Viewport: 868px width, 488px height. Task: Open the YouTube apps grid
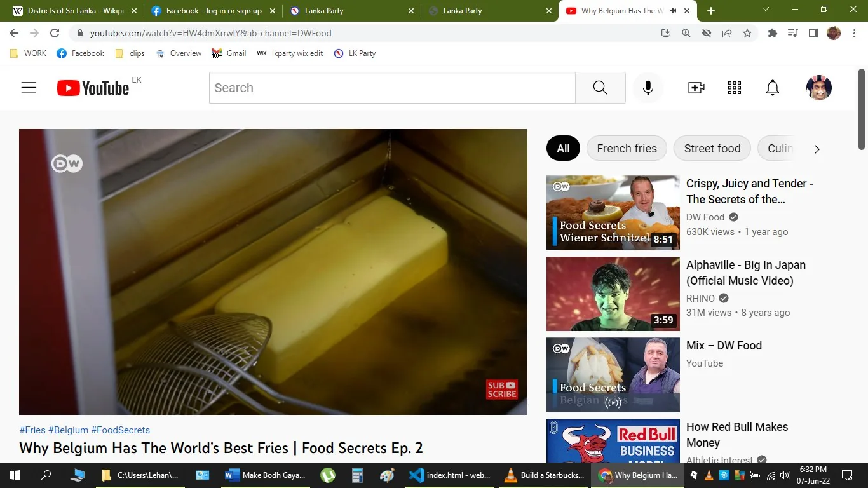click(734, 87)
